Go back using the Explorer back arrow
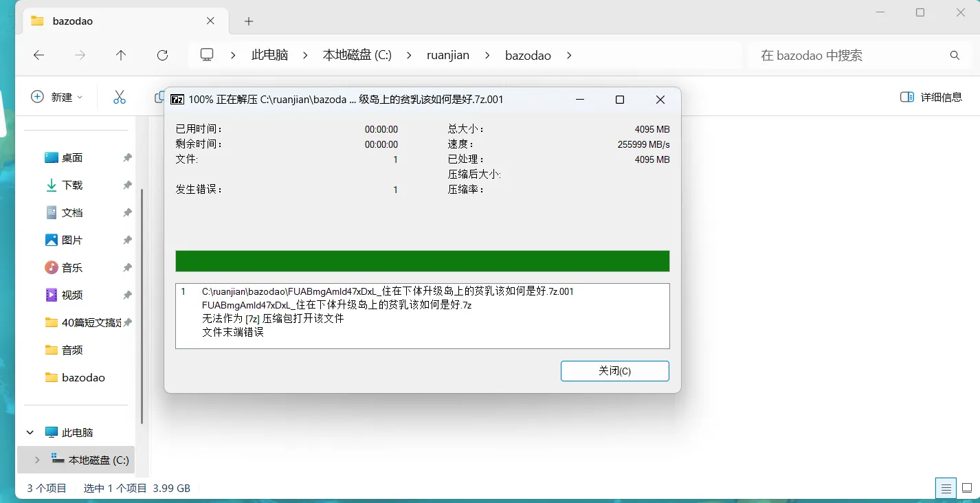Image resolution: width=980 pixels, height=503 pixels. (x=39, y=56)
